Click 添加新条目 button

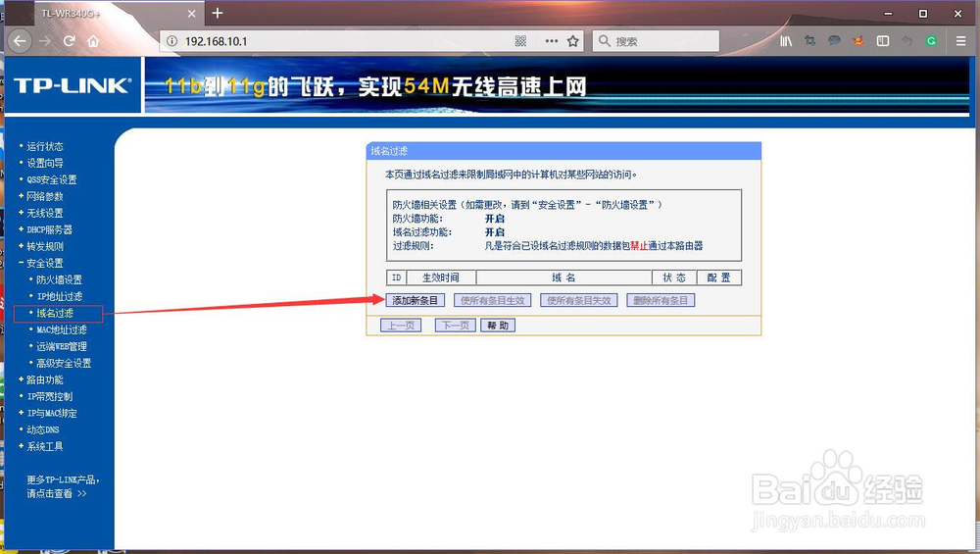coord(415,301)
